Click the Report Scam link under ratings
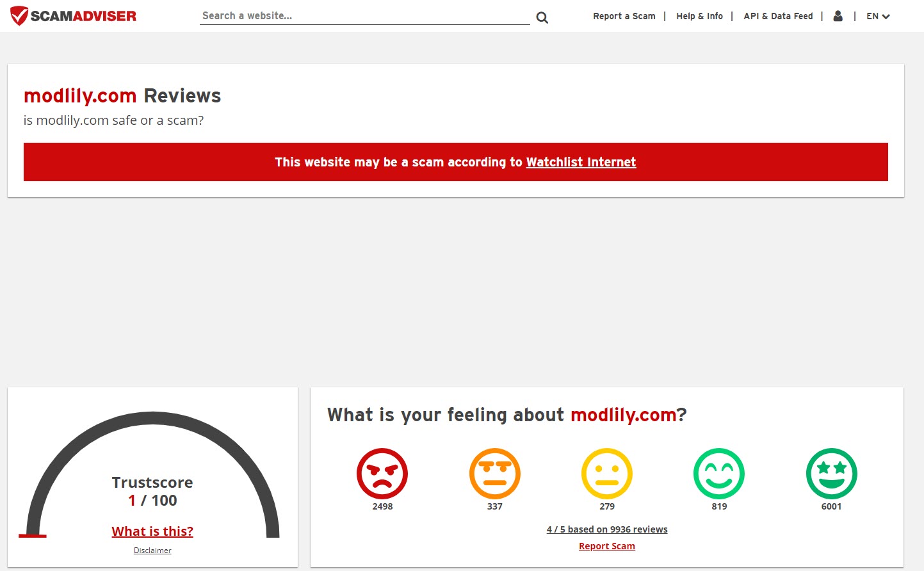The width and height of the screenshot is (924, 571). (607, 546)
